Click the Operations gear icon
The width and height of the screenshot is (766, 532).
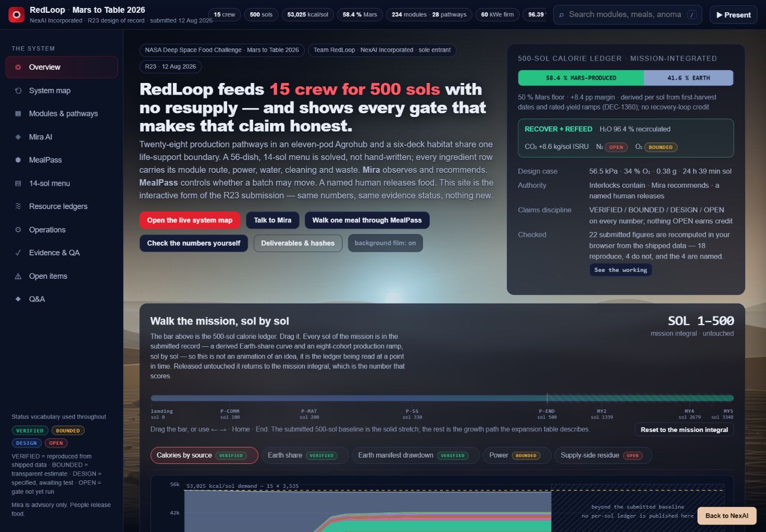point(18,229)
